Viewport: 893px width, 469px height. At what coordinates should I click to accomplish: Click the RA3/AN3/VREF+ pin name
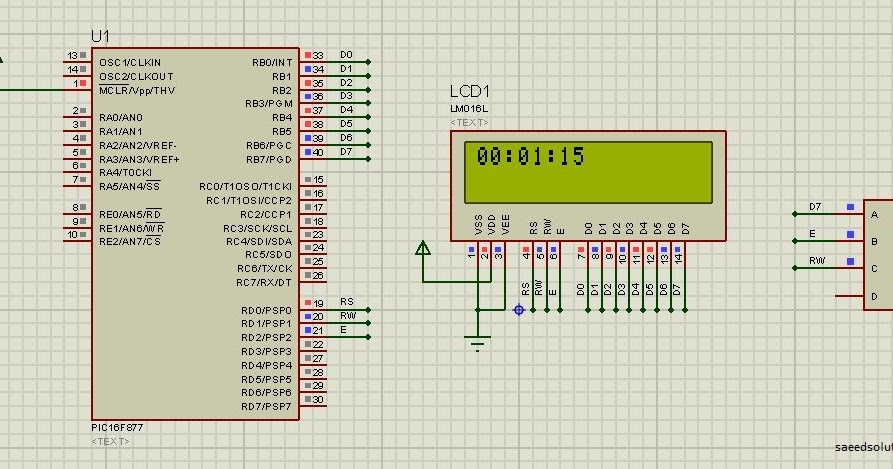pyautogui.click(x=139, y=159)
